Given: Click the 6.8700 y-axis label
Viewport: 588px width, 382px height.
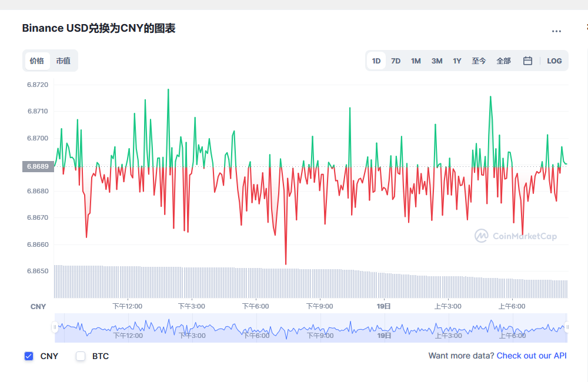Looking at the screenshot, I should click(38, 138).
